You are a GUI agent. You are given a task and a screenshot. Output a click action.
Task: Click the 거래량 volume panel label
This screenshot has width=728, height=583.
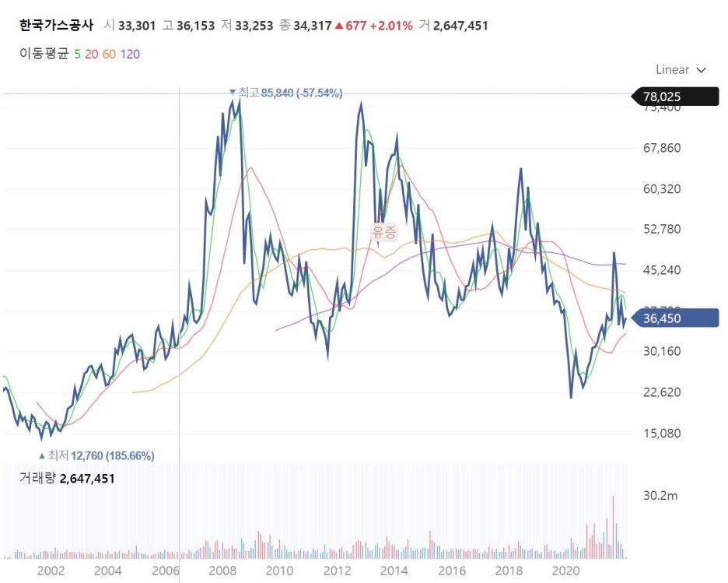click(x=37, y=478)
